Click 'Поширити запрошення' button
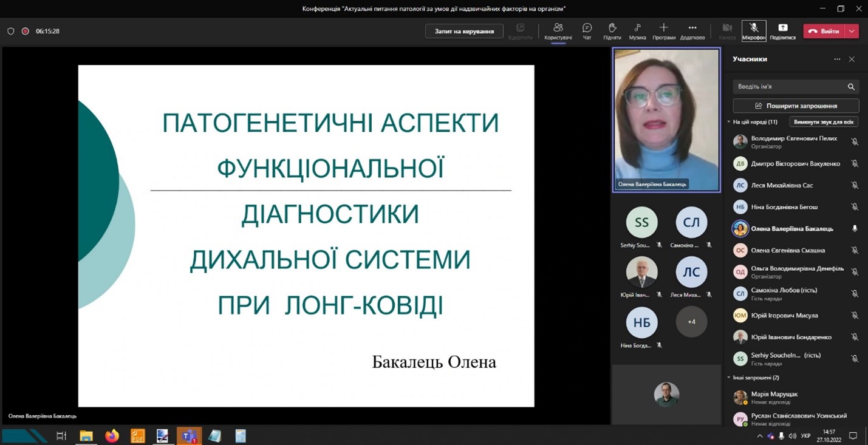 point(796,106)
